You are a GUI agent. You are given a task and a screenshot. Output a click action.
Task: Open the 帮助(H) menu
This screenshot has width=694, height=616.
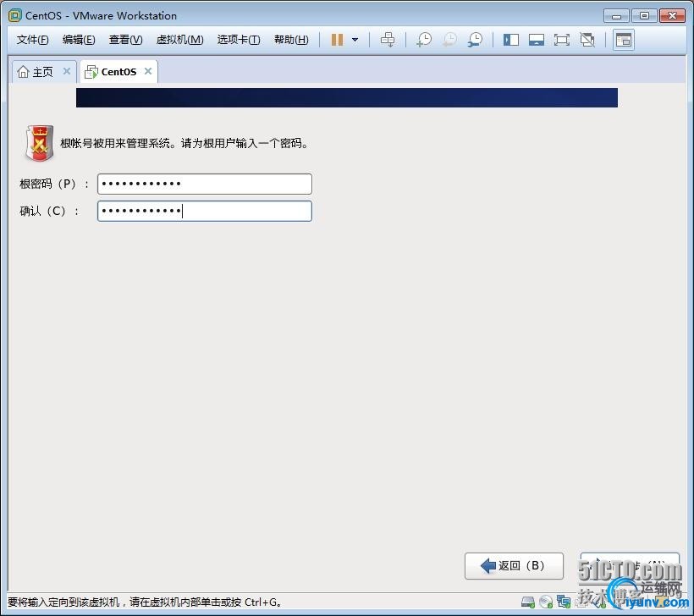coord(291,40)
